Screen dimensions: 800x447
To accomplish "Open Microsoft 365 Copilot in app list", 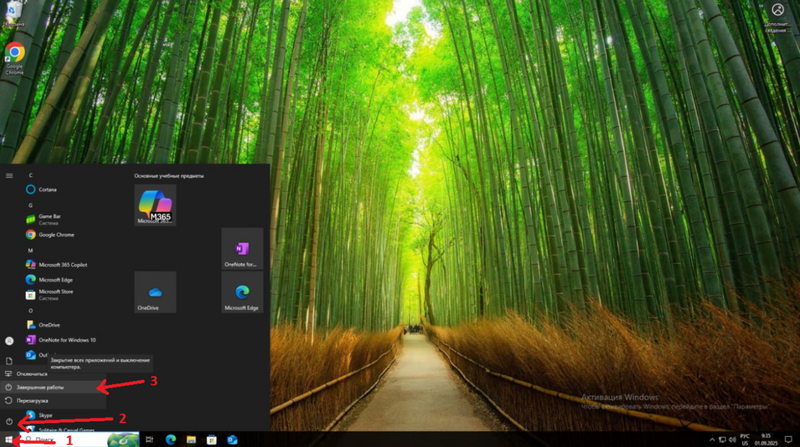I will 60,264.
